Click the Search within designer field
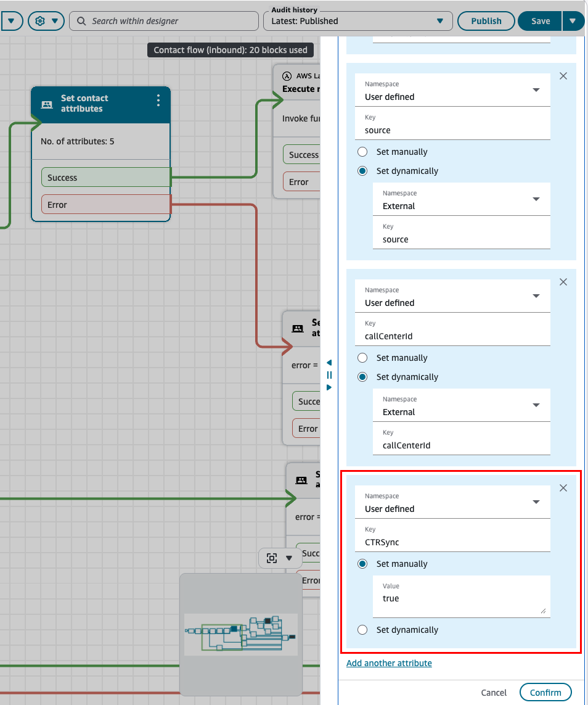Viewport: 588px width, 705px height. coord(164,21)
